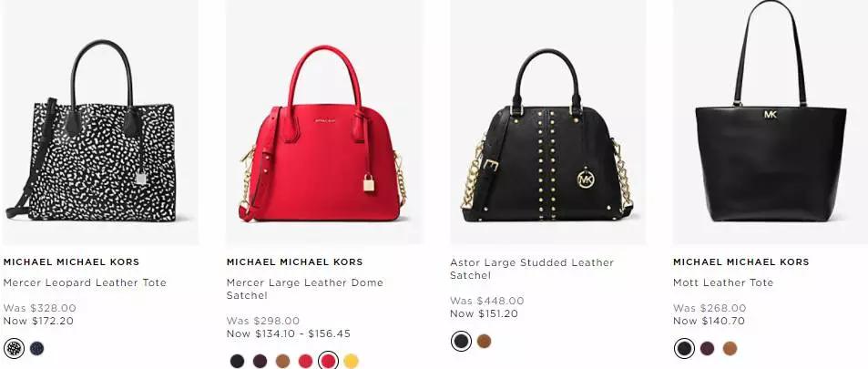View the black Mott Leather Tote photo
The image size is (868, 369).
(771, 122)
